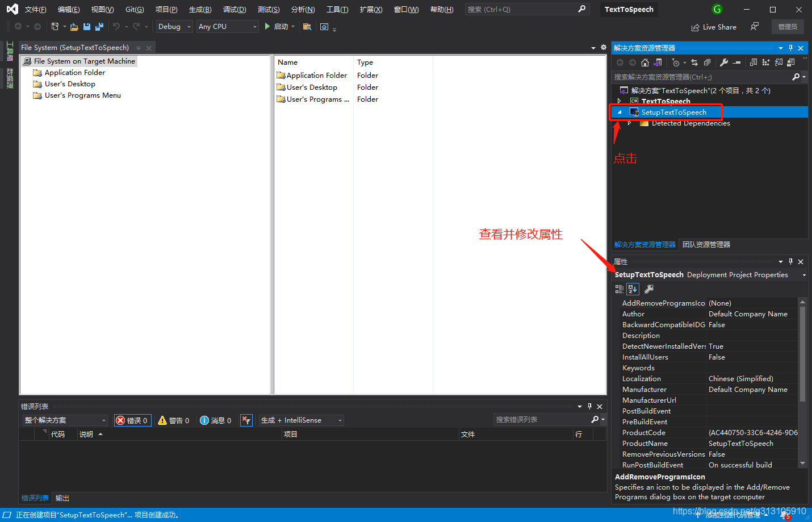Image resolution: width=812 pixels, height=522 pixels.
Task: Pin the Error List panel
Action: coord(589,407)
